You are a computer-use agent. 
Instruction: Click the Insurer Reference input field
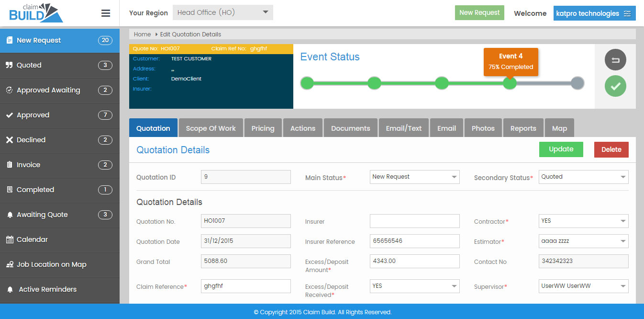click(x=414, y=241)
